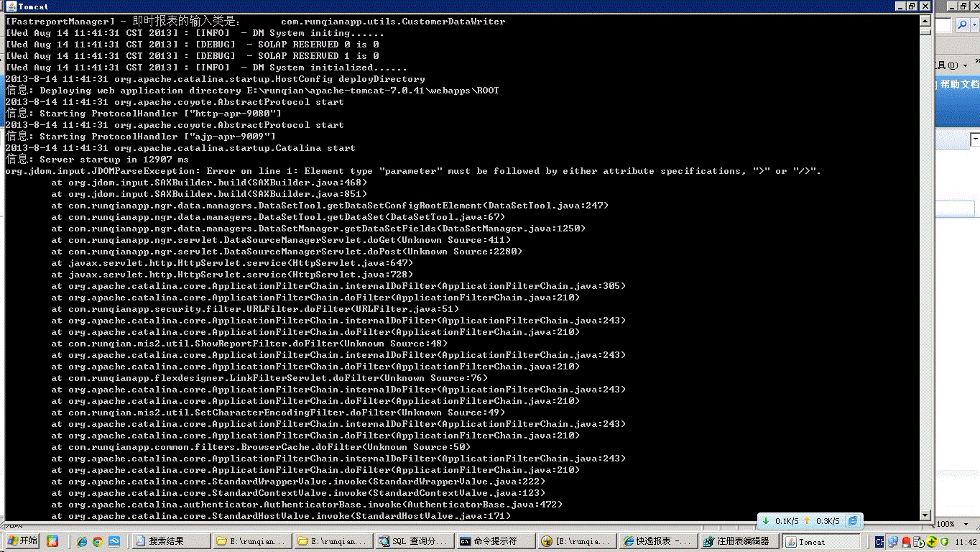The width and height of the screenshot is (980, 552).
Task: Click the colorful quick launch icon beside Start
Action: [x=52, y=541]
